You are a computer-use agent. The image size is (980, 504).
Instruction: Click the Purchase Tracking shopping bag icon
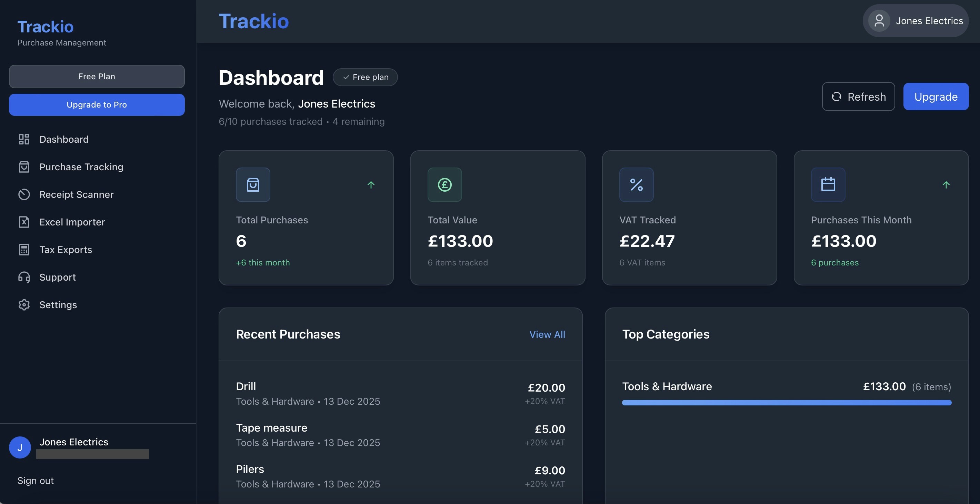point(24,167)
